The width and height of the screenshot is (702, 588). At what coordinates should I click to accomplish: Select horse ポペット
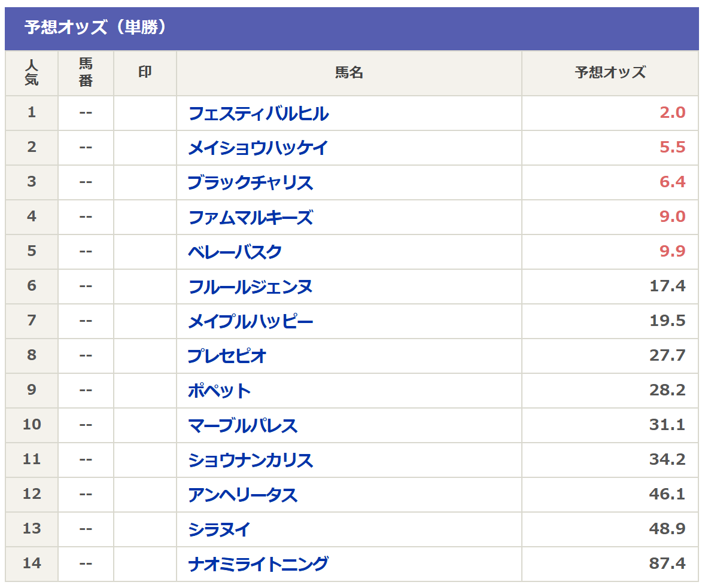click(x=219, y=391)
